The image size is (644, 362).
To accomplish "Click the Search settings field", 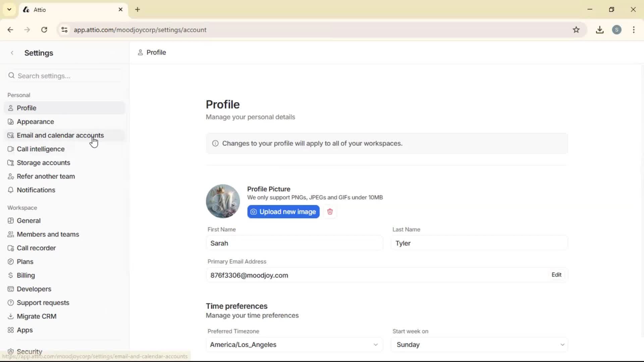I will (x=65, y=76).
